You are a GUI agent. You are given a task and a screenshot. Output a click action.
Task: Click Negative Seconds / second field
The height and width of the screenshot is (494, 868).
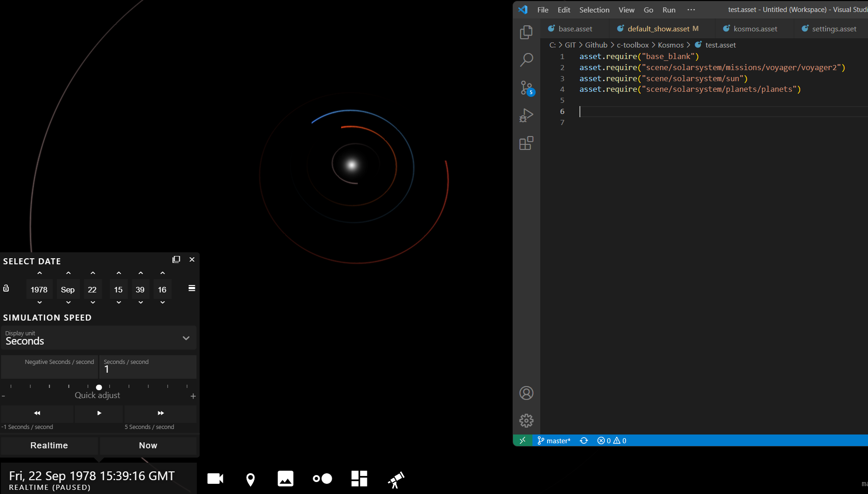[x=50, y=367]
